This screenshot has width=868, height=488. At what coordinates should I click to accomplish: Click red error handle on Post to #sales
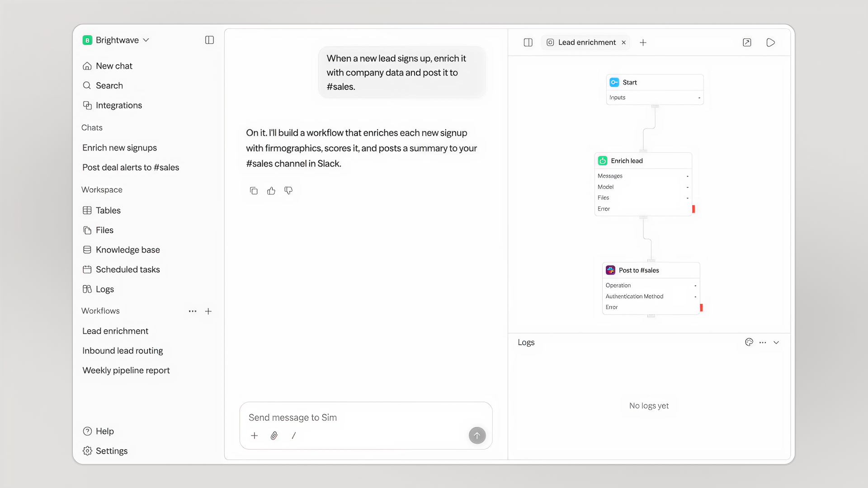702,308
